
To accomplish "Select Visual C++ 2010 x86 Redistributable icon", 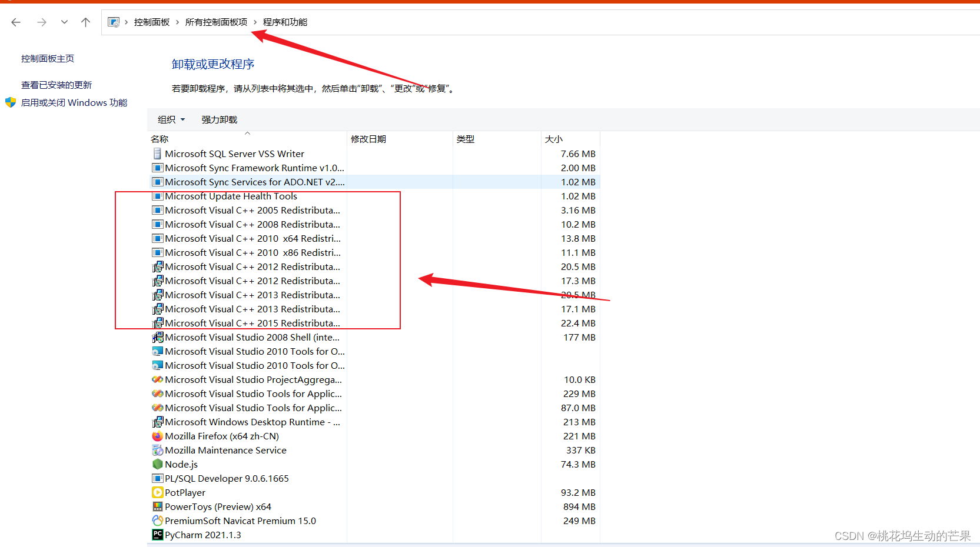I will coord(157,252).
